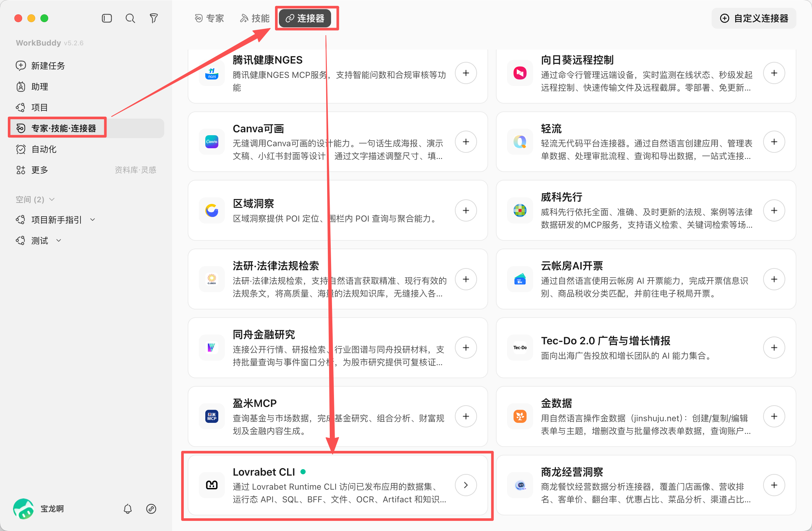Add the 商龙经营洞察 connector
The image size is (812, 531).
point(774,485)
